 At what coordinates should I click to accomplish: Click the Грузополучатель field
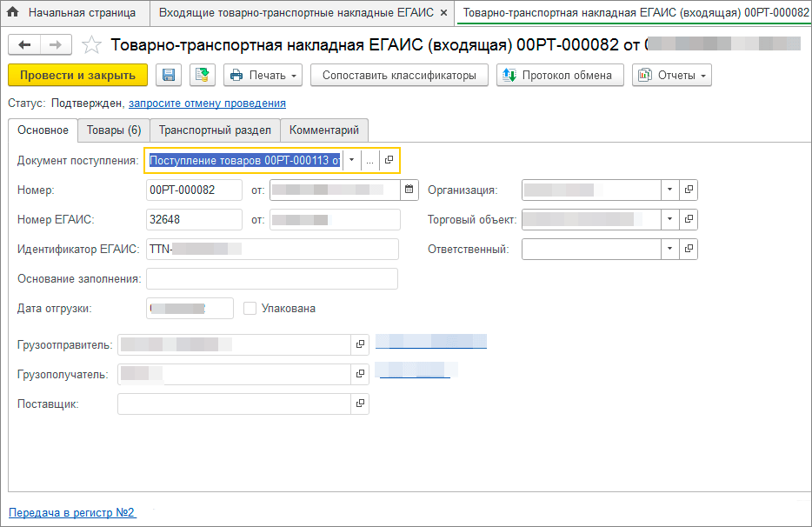pos(234,374)
